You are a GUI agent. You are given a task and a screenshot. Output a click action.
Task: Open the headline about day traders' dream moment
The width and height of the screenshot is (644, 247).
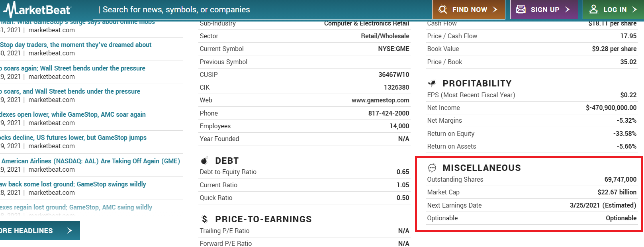click(76, 45)
